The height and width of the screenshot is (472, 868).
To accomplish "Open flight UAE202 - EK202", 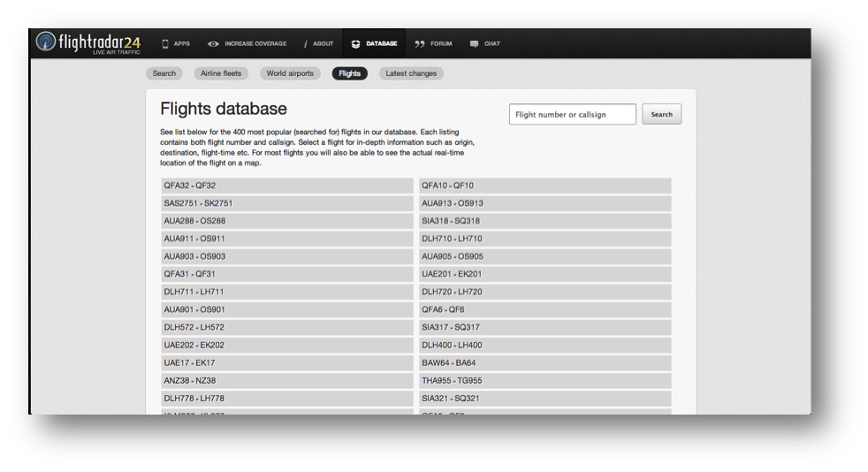I will [286, 346].
